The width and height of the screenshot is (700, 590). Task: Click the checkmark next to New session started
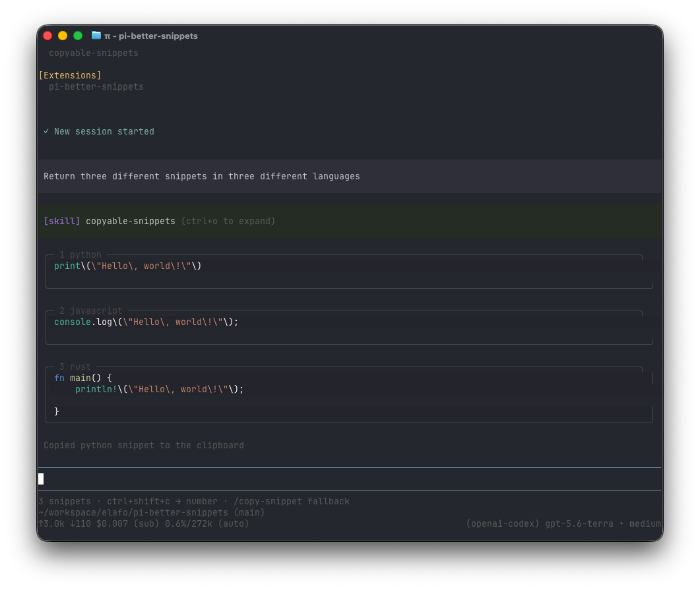(x=46, y=132)
